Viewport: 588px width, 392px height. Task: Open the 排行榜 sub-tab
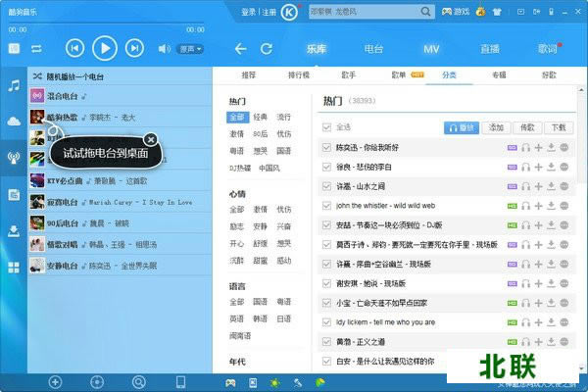(299, 75)
